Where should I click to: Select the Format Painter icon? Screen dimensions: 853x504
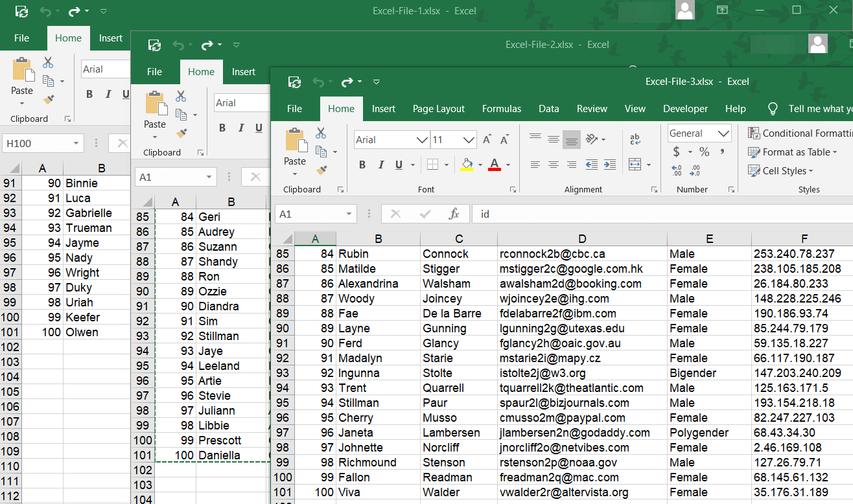coord(322,170)
